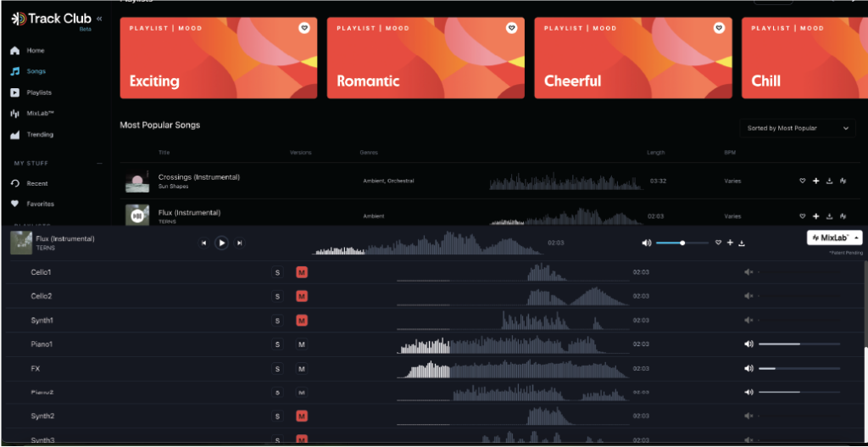Open MixLab for Flux list row

tap(843, 216)
